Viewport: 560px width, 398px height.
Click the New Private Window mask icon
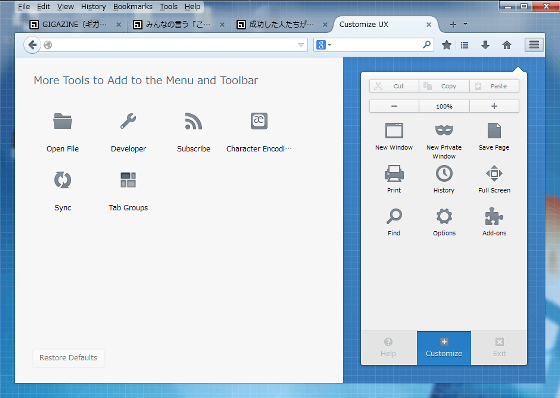[444, 130]
